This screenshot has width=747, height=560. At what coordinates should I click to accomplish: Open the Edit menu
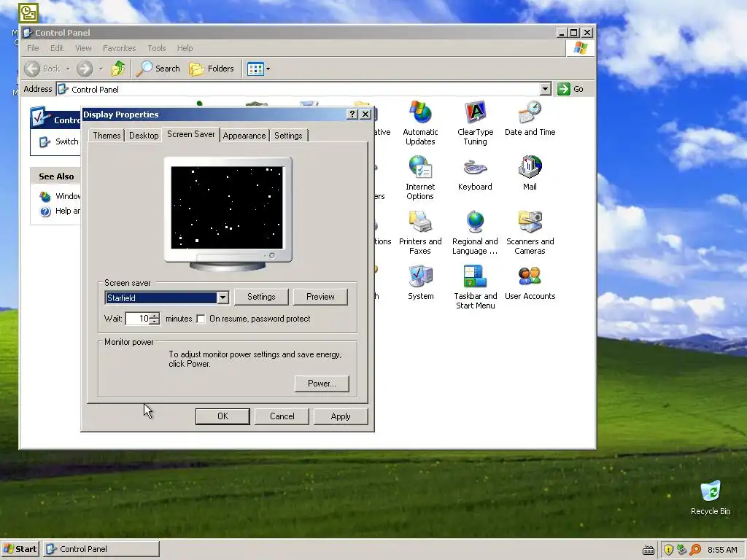point(57,48)
